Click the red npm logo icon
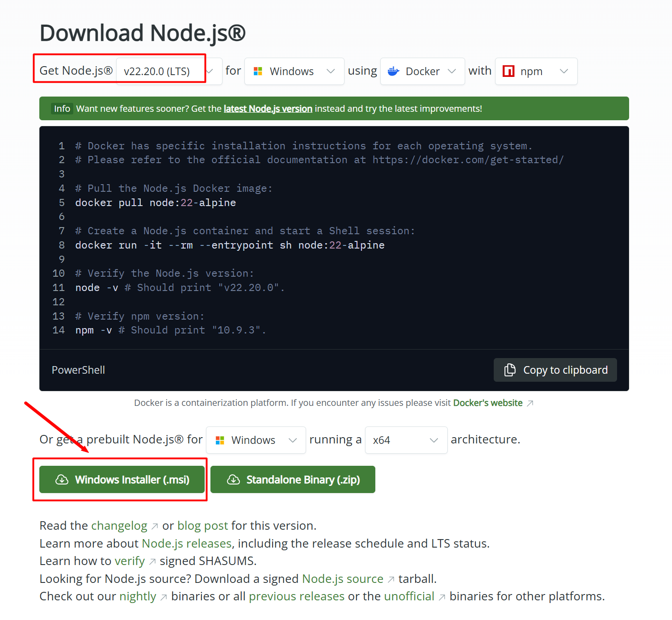 pyautogui.click(x=508, y=71)
